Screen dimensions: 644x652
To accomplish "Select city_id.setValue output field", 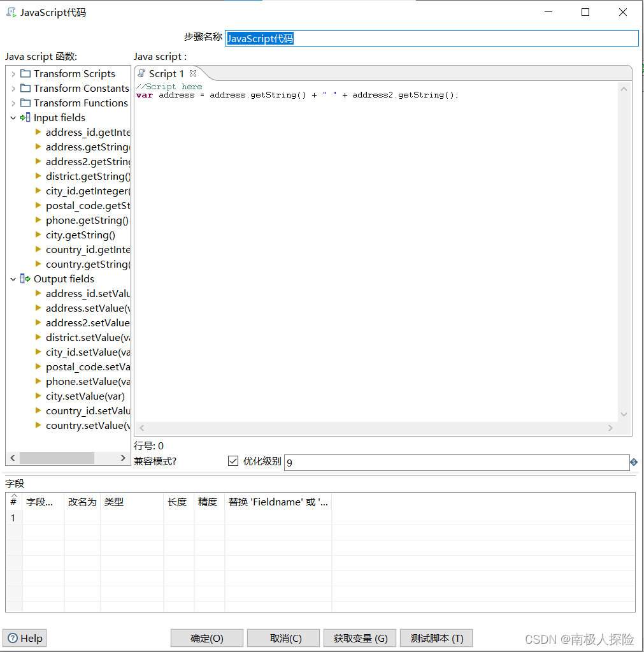I will 88,352.
